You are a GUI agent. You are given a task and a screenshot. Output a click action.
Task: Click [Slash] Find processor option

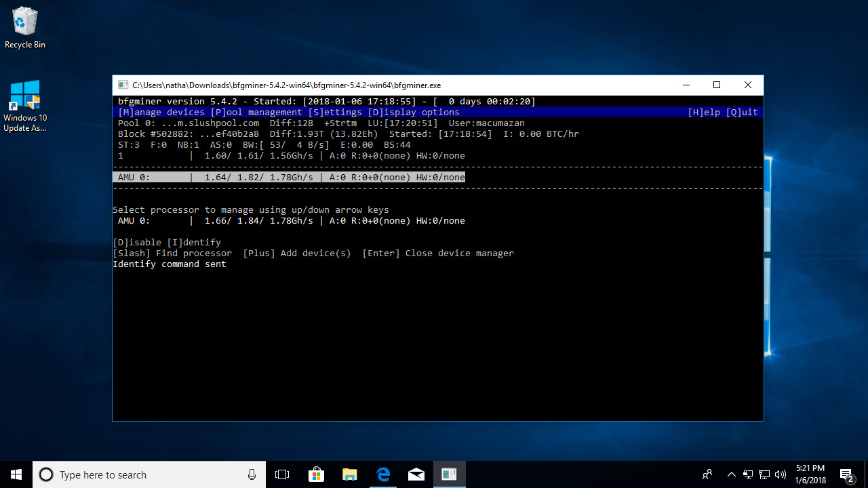(x=172, y=253)
